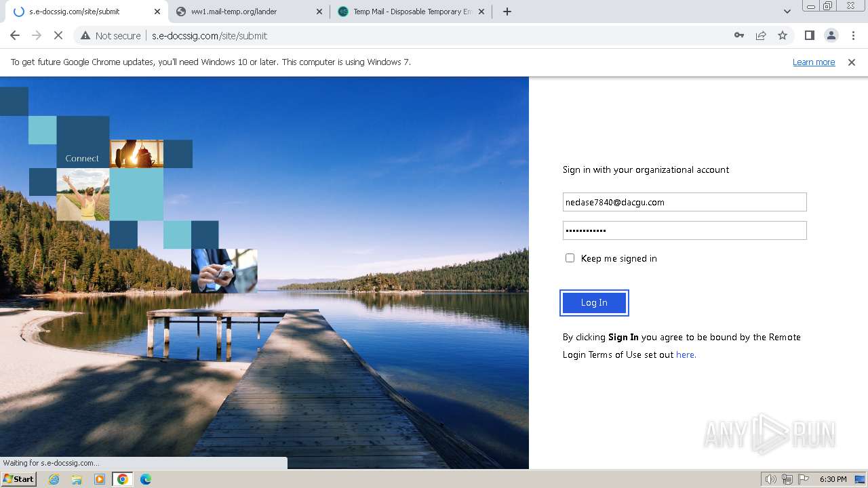Click the Not secure warning icon
Viewport: 868px width, 488px height.
[x=85, y=35]
